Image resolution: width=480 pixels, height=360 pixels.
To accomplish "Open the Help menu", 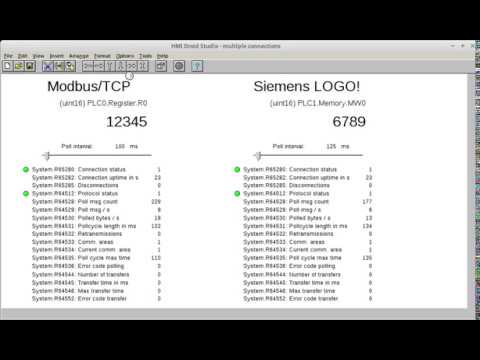I will [162, 56].
